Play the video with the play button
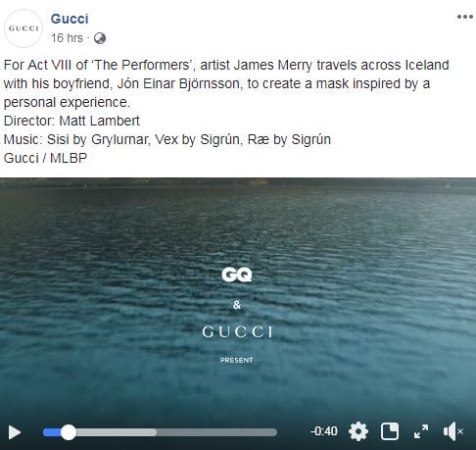Image resolution: width=476 pixels, height=450 pixels. (15, 432)
